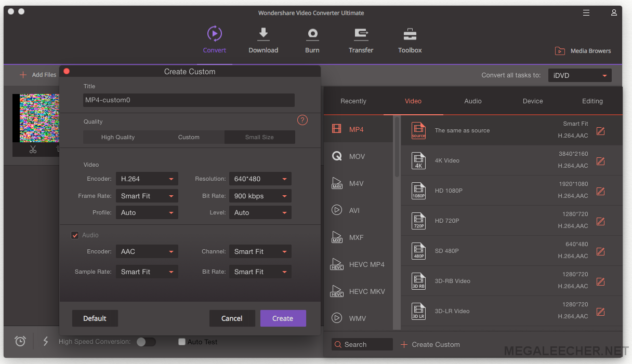Open the alarm clock schedule icon
This screenshot has width=632, height=364.
(20, 341)
